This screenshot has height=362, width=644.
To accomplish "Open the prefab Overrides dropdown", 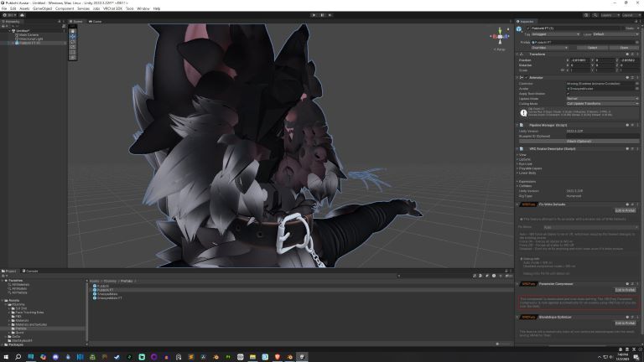I will point(549,48).
